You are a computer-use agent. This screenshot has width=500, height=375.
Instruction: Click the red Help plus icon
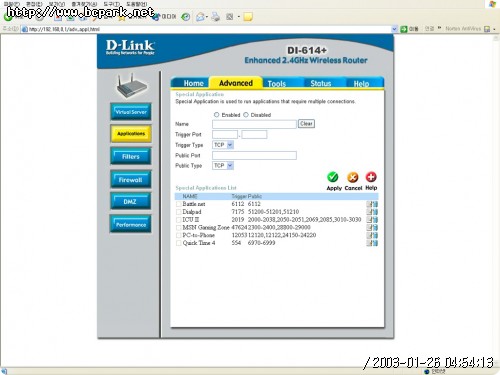tap(371, 177)
